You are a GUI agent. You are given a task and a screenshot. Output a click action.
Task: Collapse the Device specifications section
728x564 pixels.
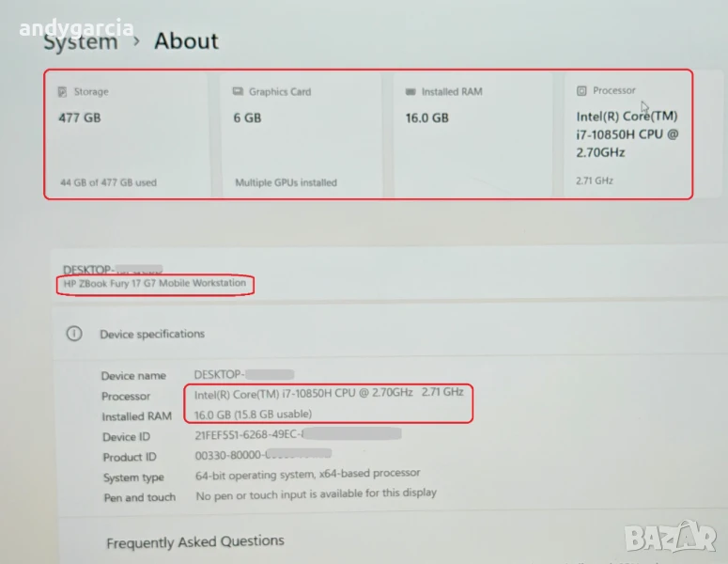(152, 334)
